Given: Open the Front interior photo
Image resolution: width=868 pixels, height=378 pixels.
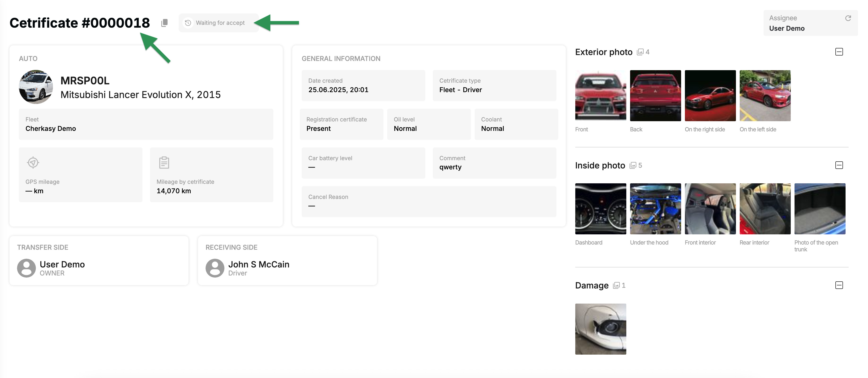Looking at the screenshot, I should [x=710, y=209].
